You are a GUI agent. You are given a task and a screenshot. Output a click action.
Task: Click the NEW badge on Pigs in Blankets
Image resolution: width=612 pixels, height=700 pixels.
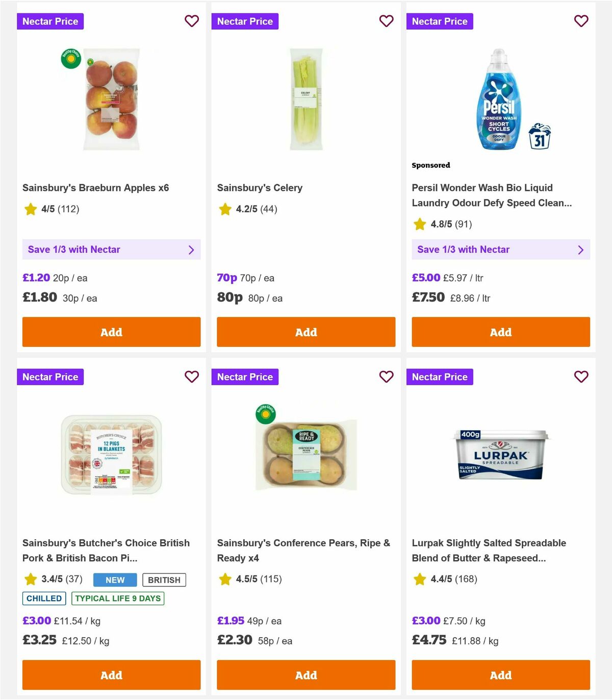pyautogui.click(x=114, y=580)
